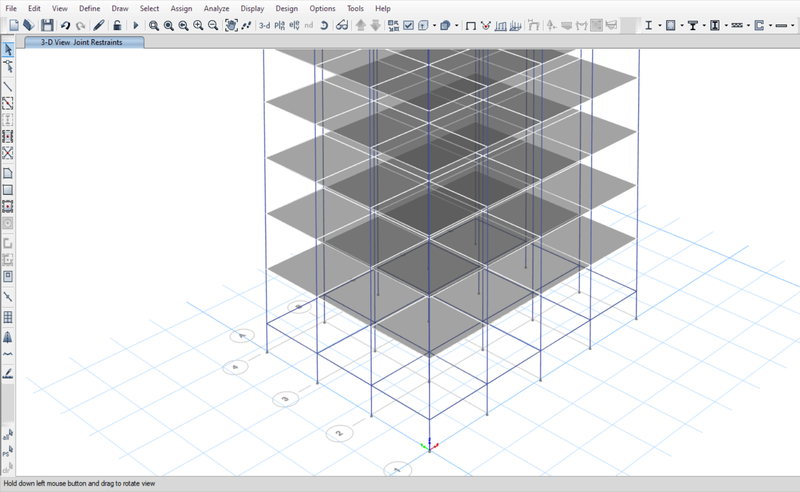Click the Run Analysis play icon

pyautogui.click(x=135, y=25)
